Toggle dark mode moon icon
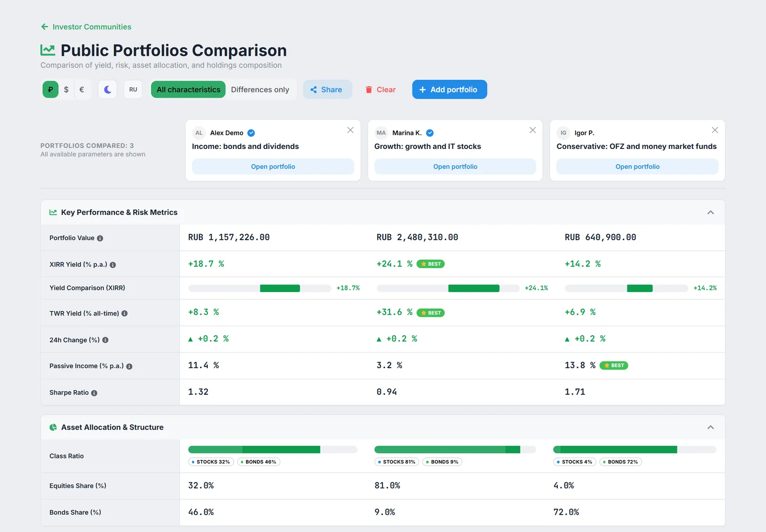 pyautogui.click(x=108, y=90)
